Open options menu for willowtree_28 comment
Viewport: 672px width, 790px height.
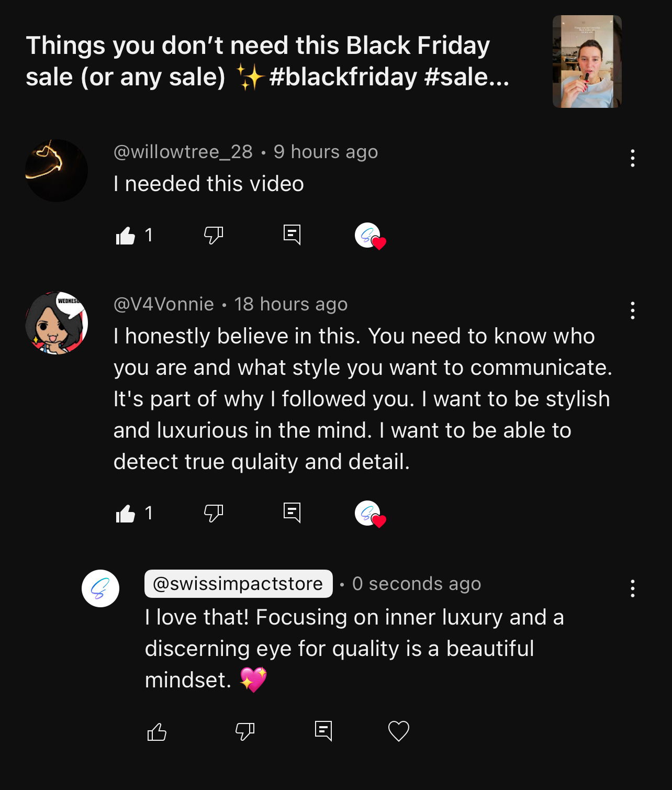tap(632, 158)
